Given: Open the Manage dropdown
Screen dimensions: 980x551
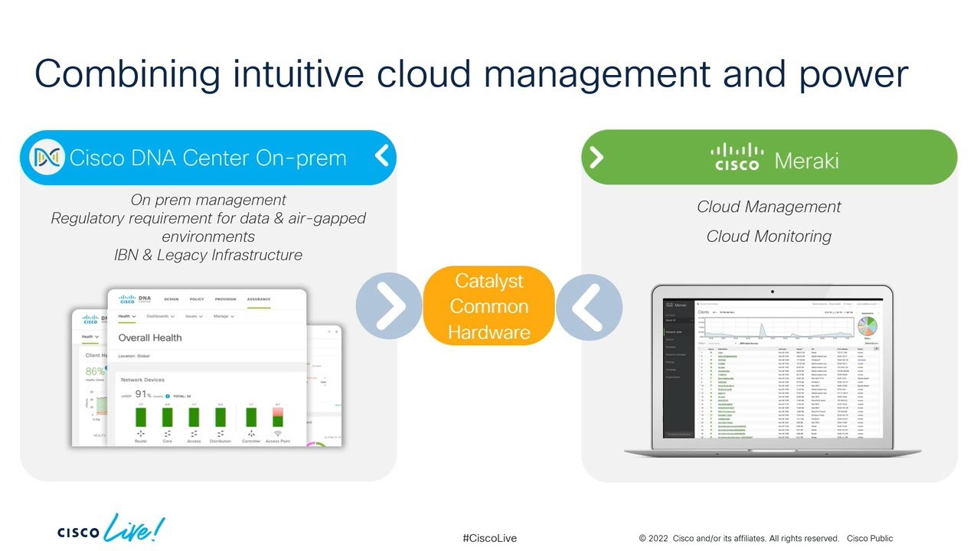Looking at the screenshot, I should click(224, 316).
